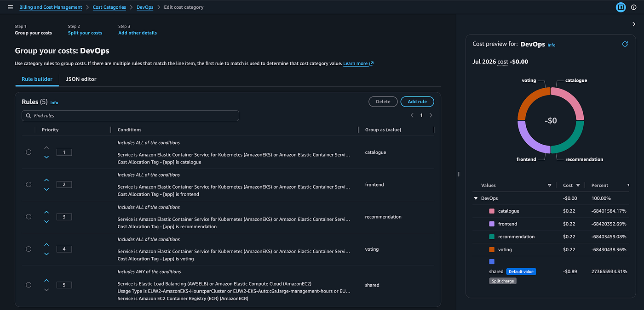Select the recommendation rule radio button
This screenshot has width=644, height=310.
pyautogui.click(x=29, y=216)
